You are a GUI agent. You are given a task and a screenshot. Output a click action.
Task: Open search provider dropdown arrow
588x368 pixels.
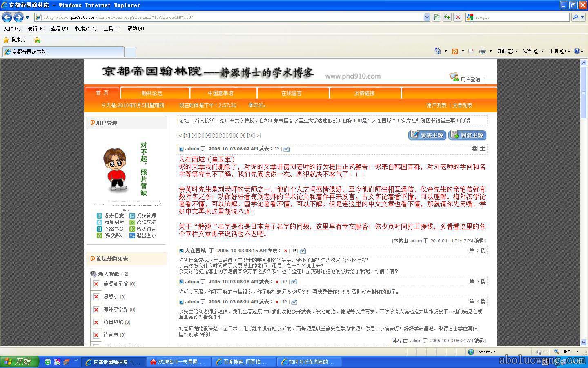[583, 17]
